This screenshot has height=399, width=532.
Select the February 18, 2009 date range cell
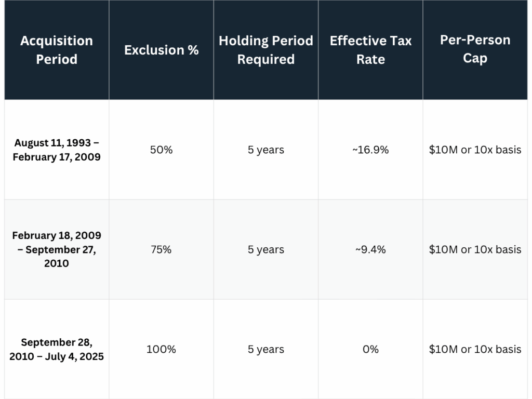pyautogui.click(x=57, y=249)
